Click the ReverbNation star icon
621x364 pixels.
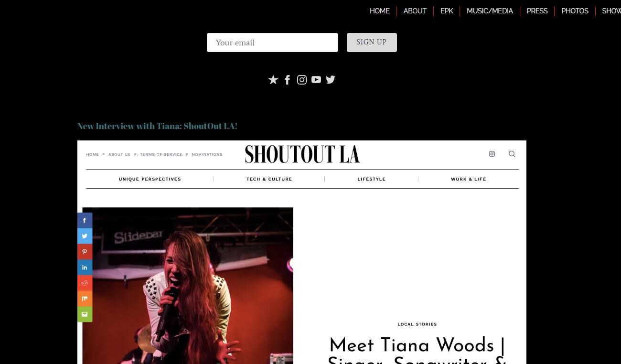[x=273, y=80]
